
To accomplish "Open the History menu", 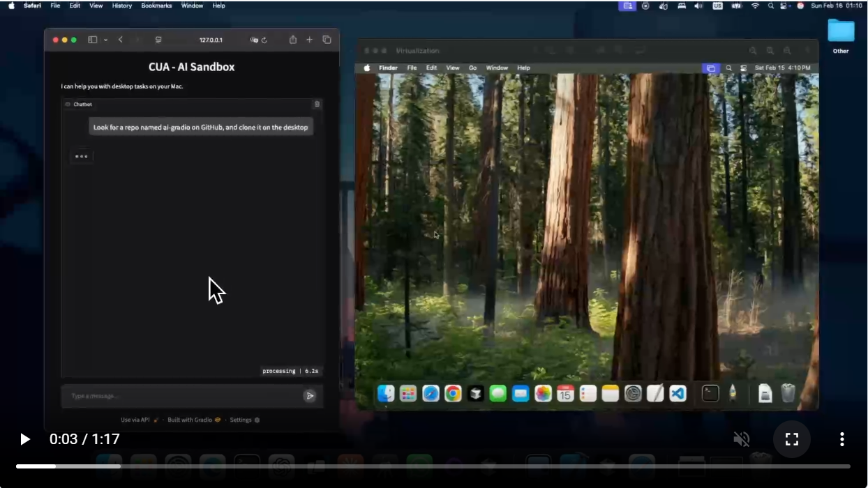I will click(x=122, y=6).
